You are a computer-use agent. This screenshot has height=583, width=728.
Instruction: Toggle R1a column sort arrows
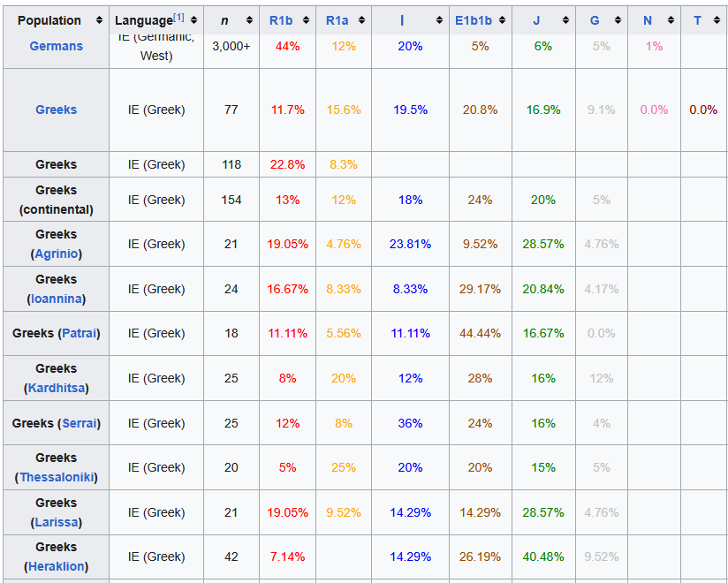pos(361,20)
